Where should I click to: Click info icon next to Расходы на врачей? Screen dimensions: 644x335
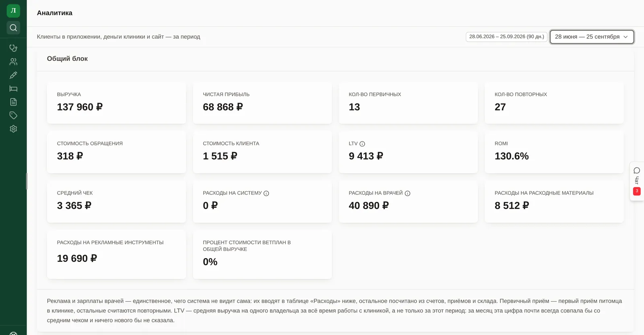pos(407,193)
